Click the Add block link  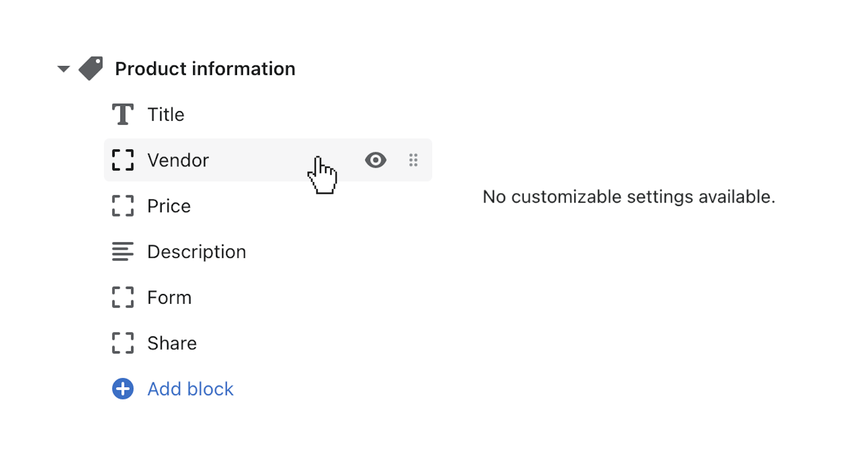(190, 389)
